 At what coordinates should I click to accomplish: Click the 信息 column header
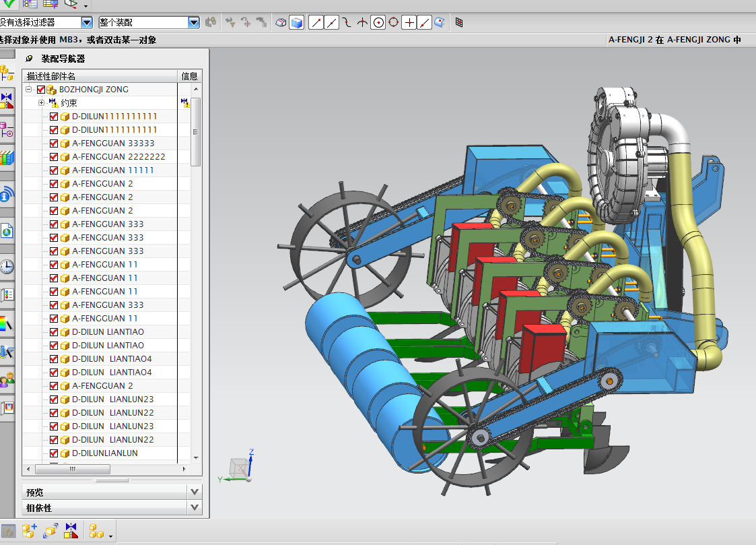point(189,76)
